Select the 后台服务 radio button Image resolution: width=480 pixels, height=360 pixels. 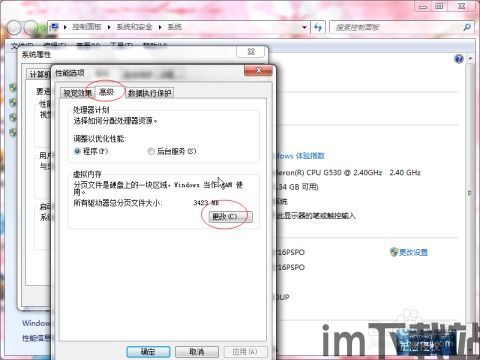pyautogui.click(x=151, y=151)
